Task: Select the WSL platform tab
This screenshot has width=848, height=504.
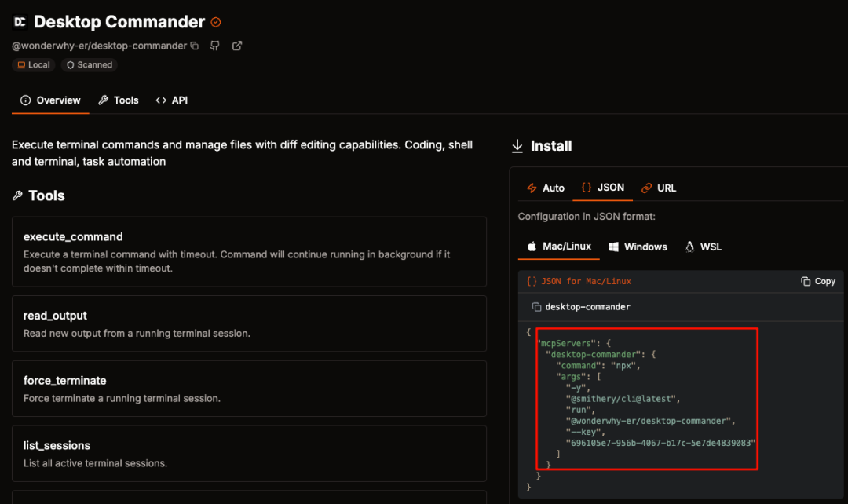Action: (x=703, y=247)
